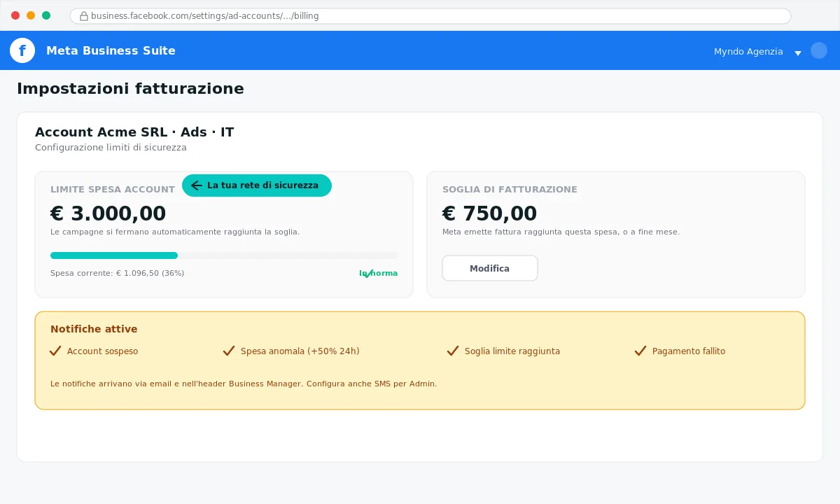The height and width of the screenshot is (504, 840).
Task: Click the lock icon in address bar
Action: pyautogui.click(x=84, y=16)
